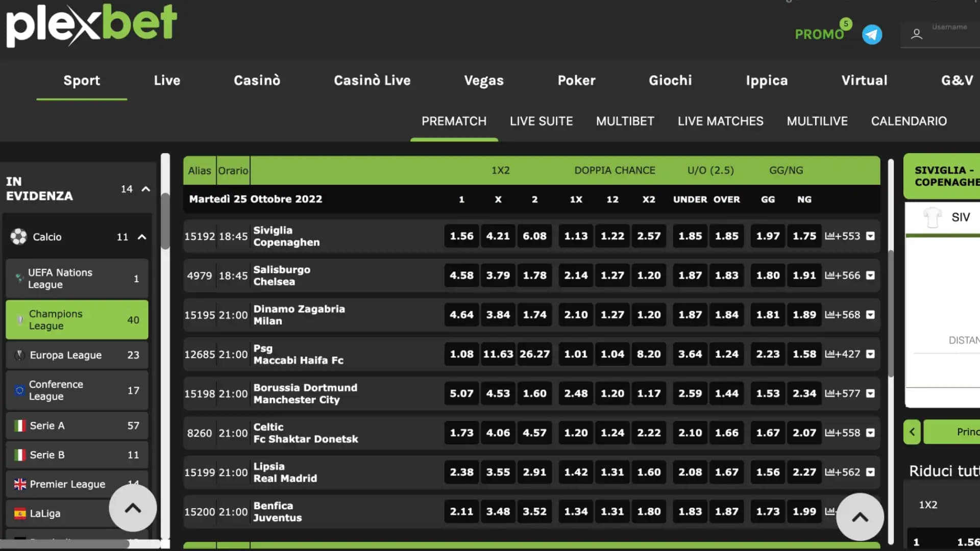Select Champions League in the sidebar
The height and width of the screenshot is (551, 980).
77,320
